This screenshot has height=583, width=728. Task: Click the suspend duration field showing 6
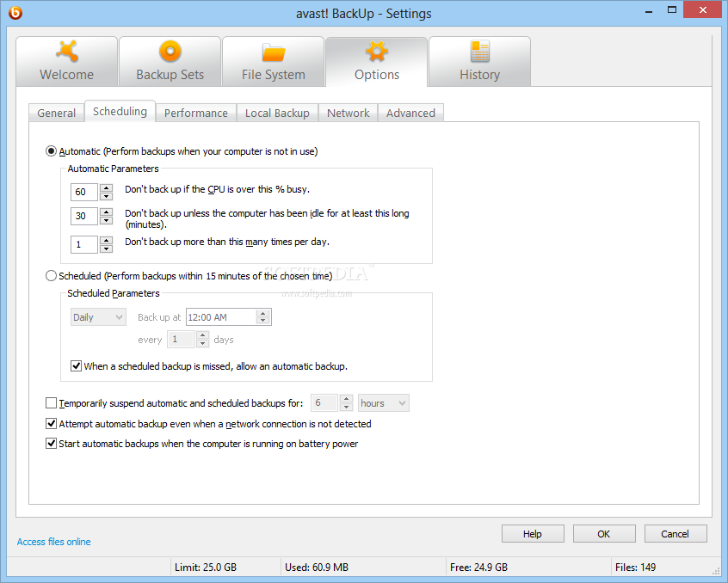coord(324,402)
